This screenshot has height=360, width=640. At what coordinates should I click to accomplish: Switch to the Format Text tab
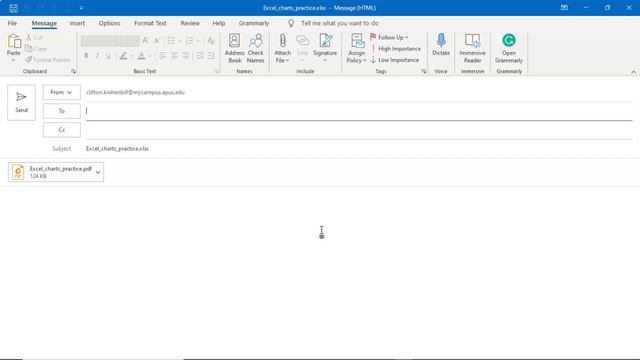click(x=150, y=23)
